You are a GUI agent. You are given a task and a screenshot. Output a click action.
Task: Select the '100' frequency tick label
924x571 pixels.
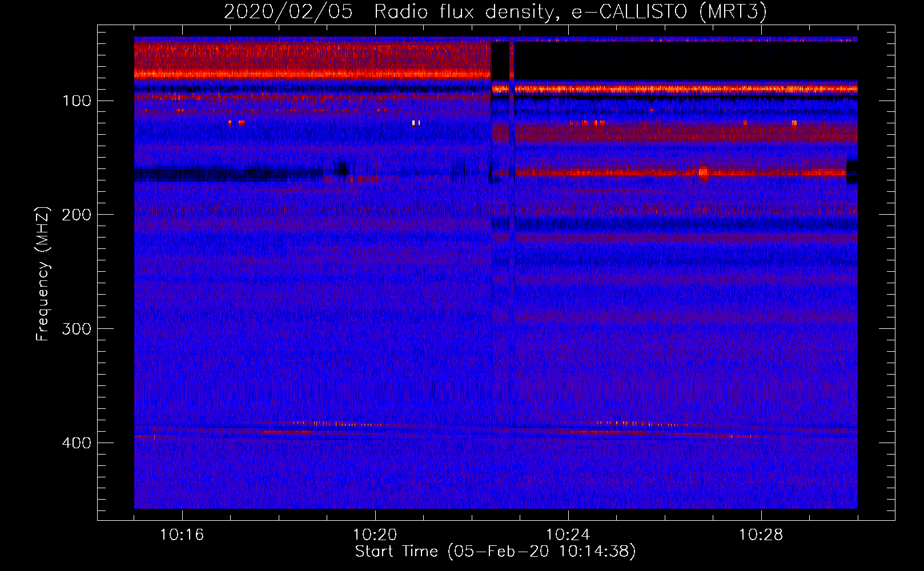point(77,101)
